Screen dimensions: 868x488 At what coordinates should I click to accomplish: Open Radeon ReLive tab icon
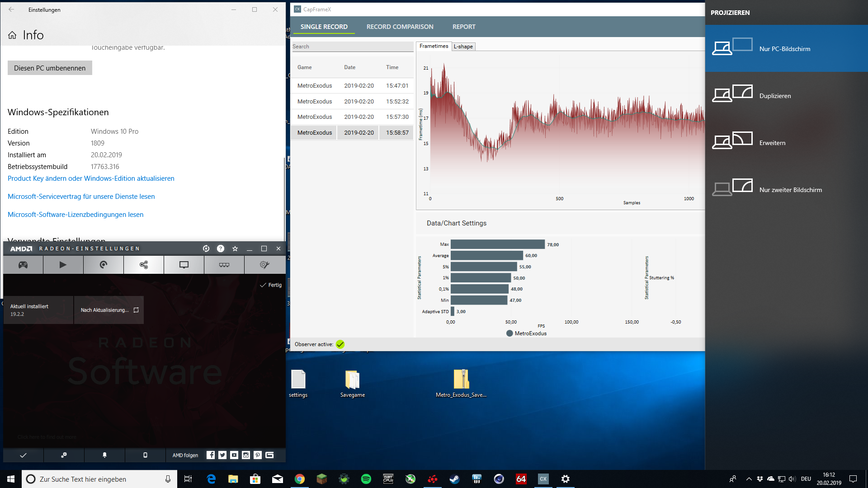coord(103,265)
